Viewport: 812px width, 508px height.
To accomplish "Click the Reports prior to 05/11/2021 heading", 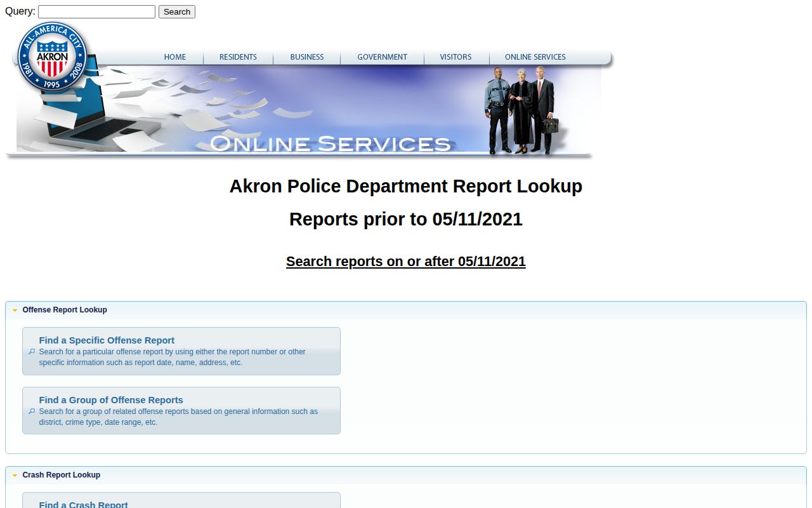I will [x=406, y=219].
